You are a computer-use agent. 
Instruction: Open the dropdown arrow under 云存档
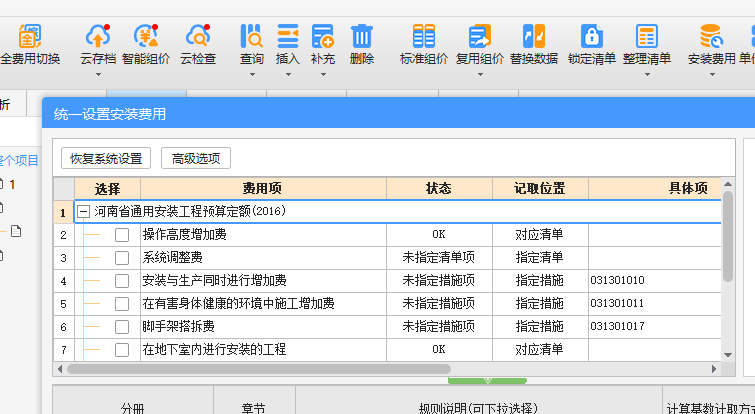click(98, 75)
